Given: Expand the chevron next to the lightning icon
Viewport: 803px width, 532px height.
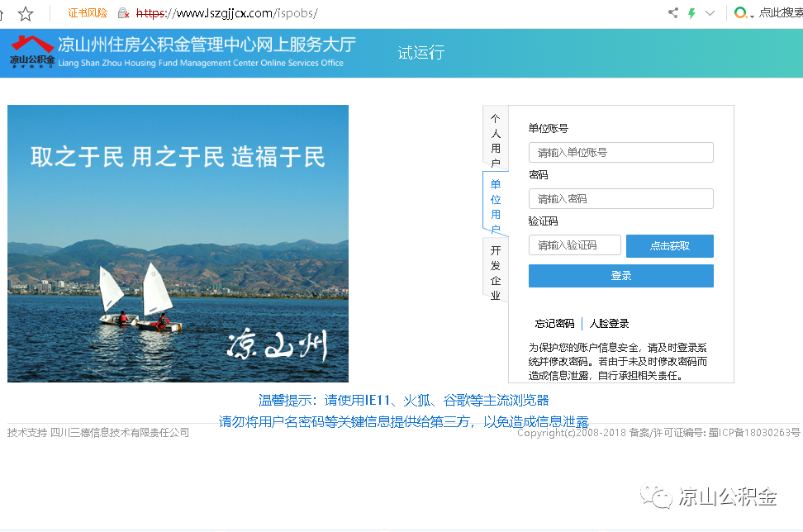Looking at the screenshot, I should [711, 13].
